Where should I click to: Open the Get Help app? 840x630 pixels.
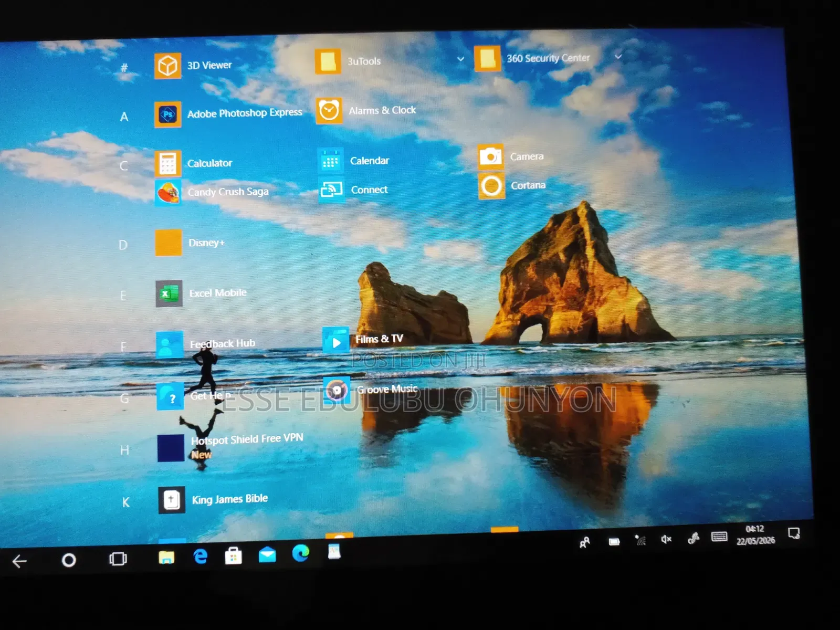170,396
